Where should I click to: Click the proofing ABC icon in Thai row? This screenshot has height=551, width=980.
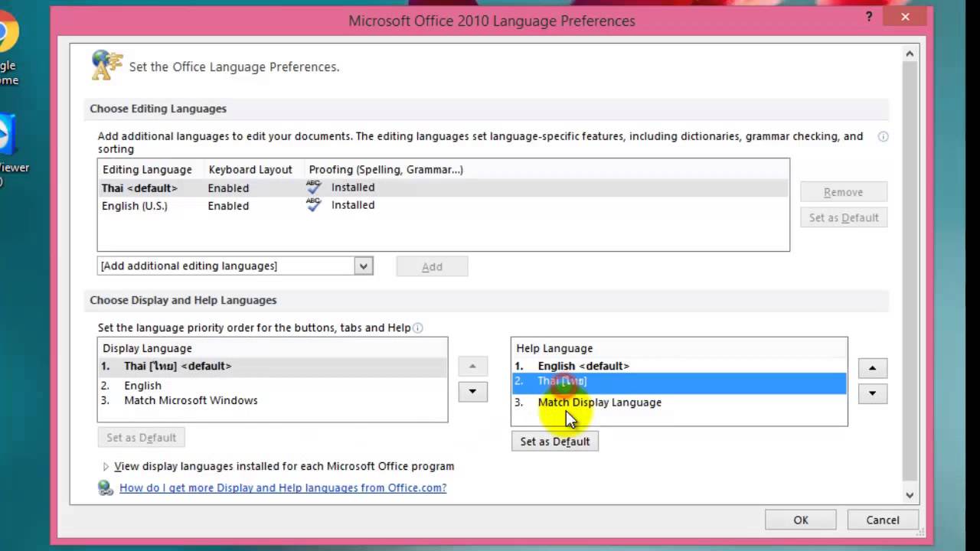coord(313,187)
